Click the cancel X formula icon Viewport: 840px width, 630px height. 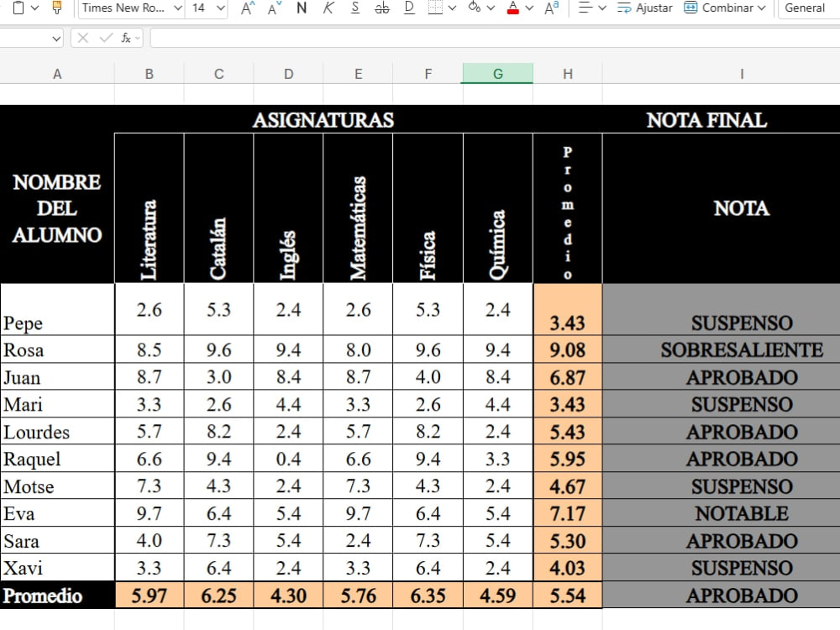[82, 38]
